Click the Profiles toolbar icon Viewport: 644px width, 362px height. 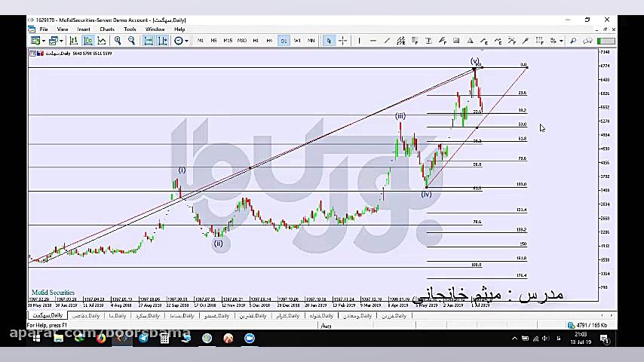54,41
